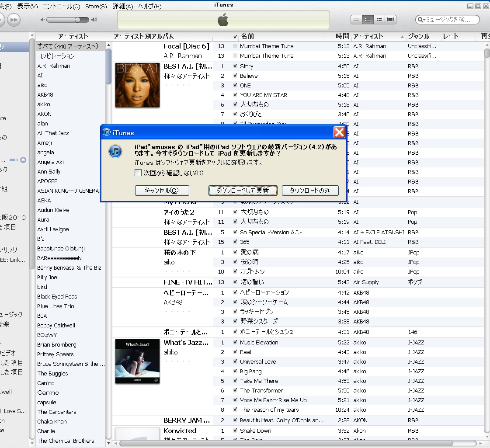The image size is (490, 448).
Task: Uncheck the track YOU ARE MY STAR
Action: [x=235, y=95]
